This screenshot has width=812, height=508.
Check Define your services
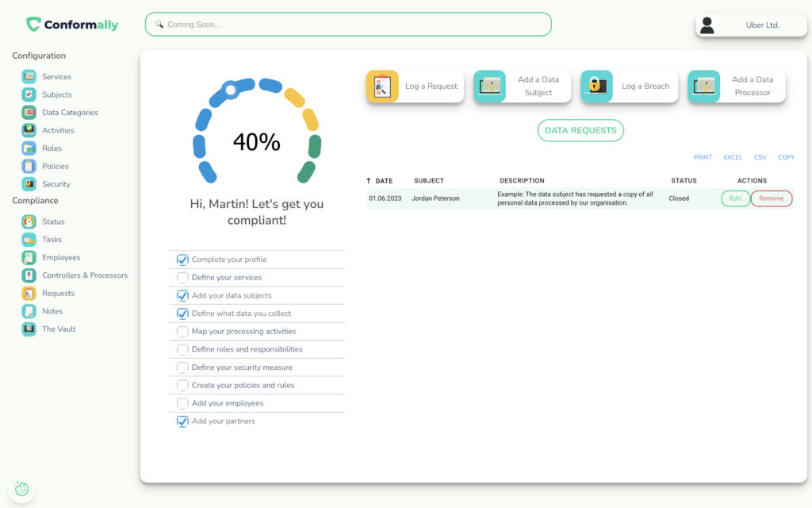[x=182, y=277]
